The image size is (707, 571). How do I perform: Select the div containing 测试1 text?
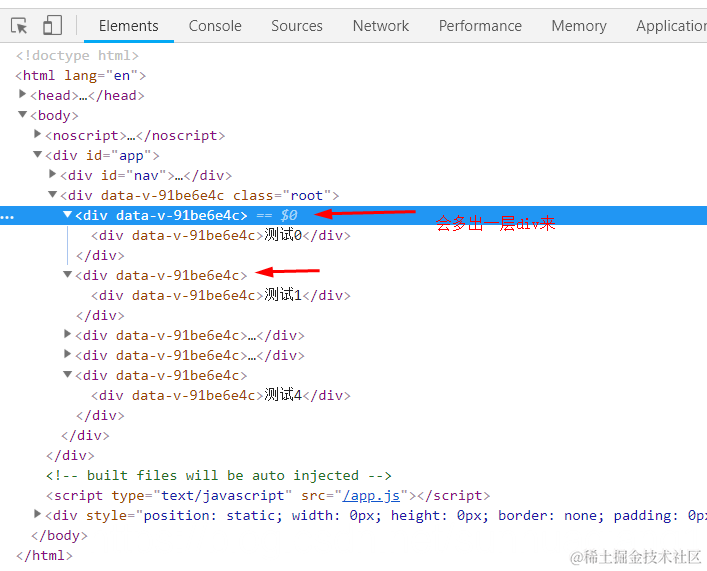220,295
